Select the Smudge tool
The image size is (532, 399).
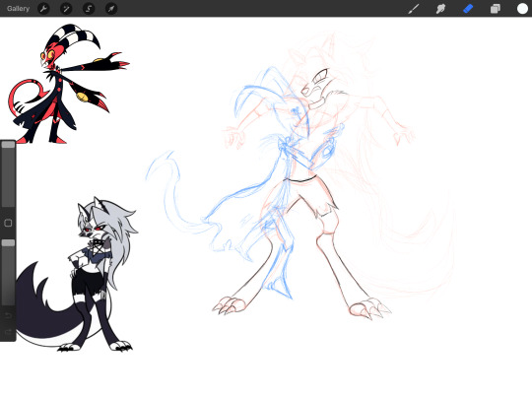coord(440,9)
